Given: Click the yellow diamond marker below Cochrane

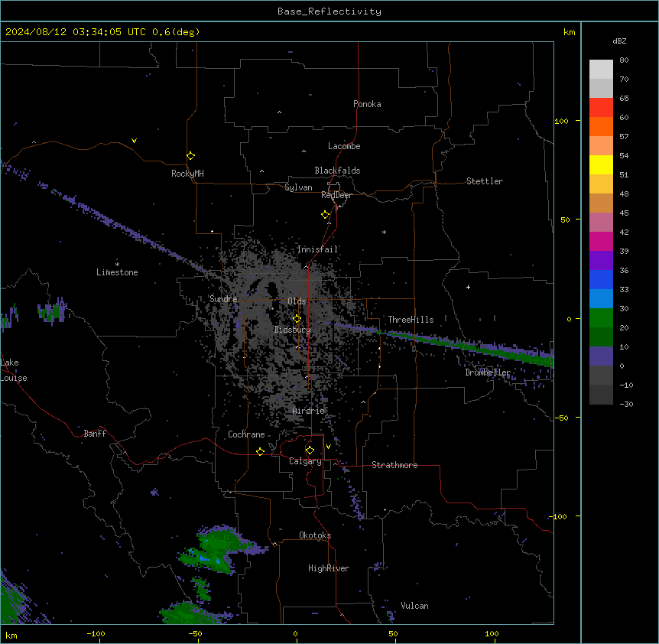Looking at the screenshot, I should coord(260,451).
